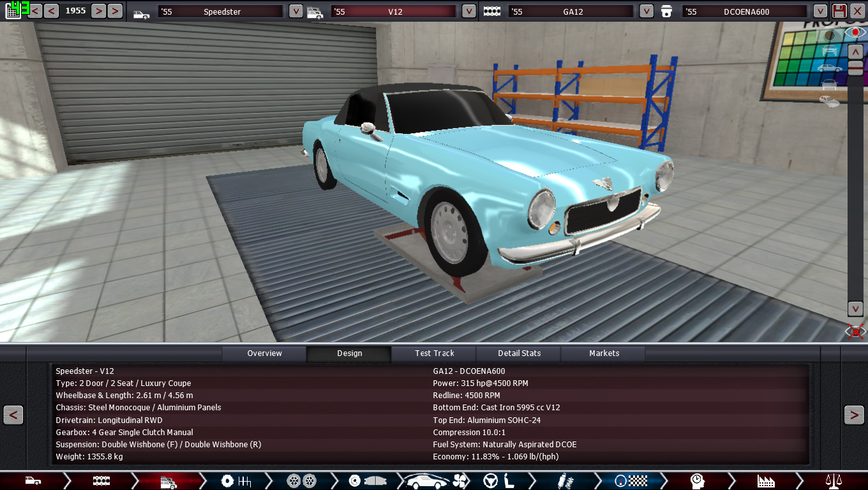Click the left arrow previous page button
Screen dimensions: 868x490
tap(13, 415)
